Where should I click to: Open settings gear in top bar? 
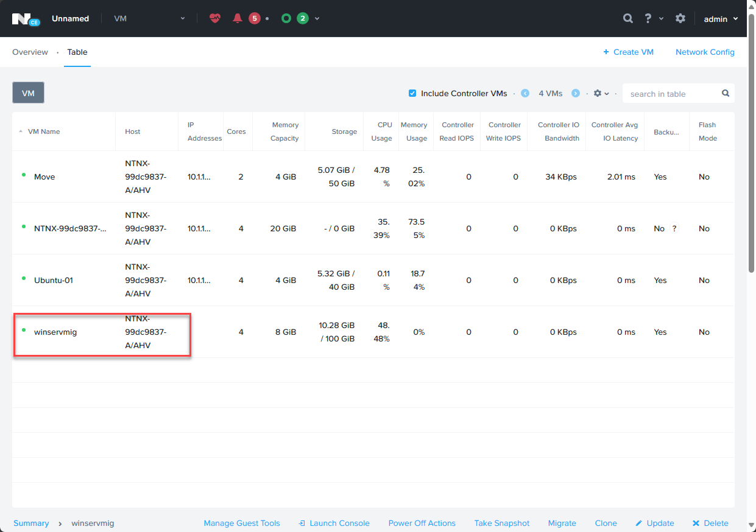pos(680,18)
